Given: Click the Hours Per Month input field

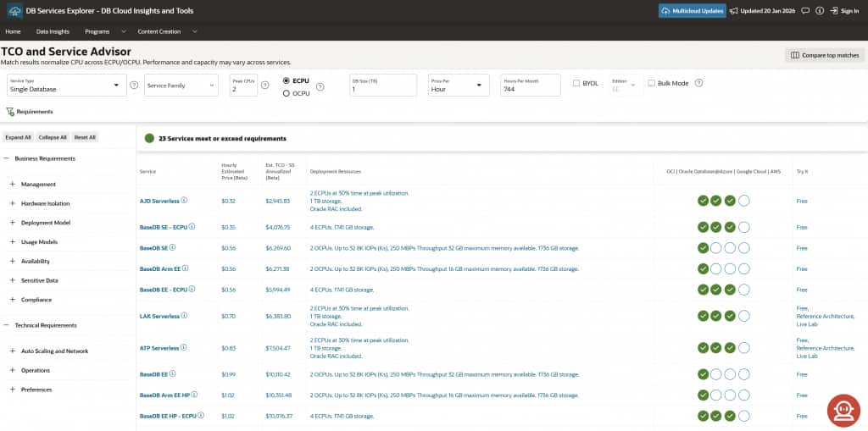Looking at the screenshot, I should tap(530, 88).
